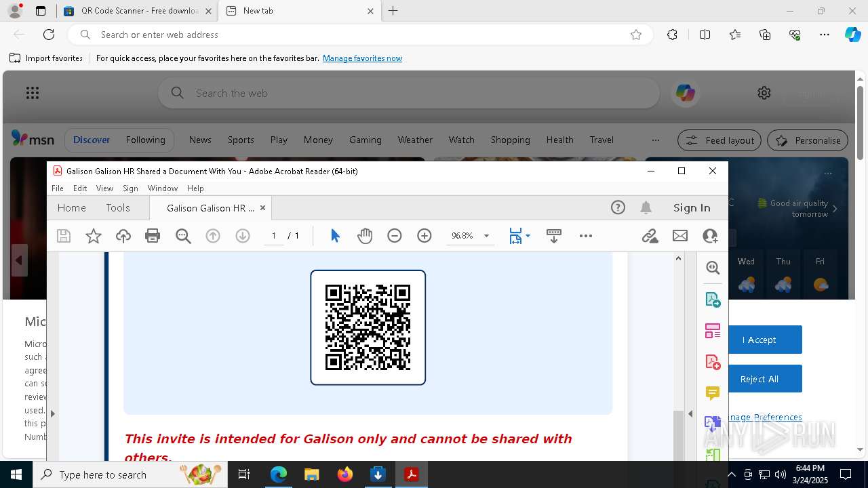868x488 pixels.
Task: Switch to Acrobat Tools tab
Action: [x=118, y=208]
